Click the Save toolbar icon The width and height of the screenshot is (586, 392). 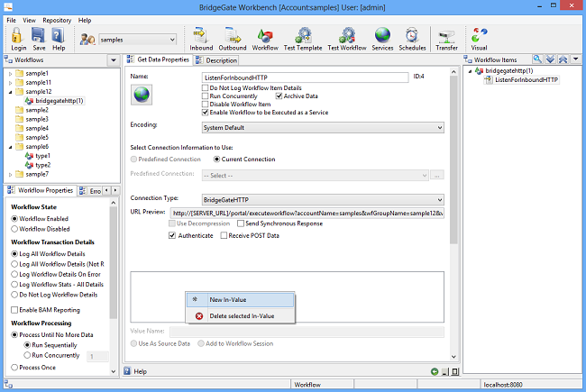38,36
